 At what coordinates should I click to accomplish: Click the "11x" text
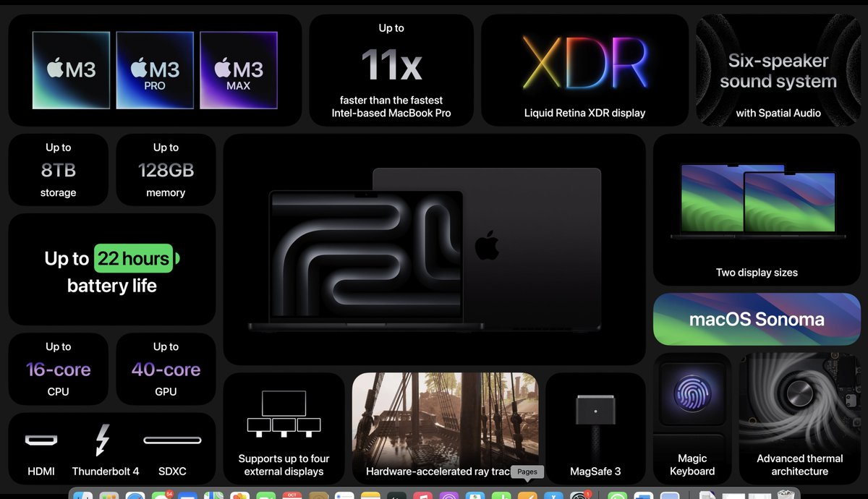391,65
